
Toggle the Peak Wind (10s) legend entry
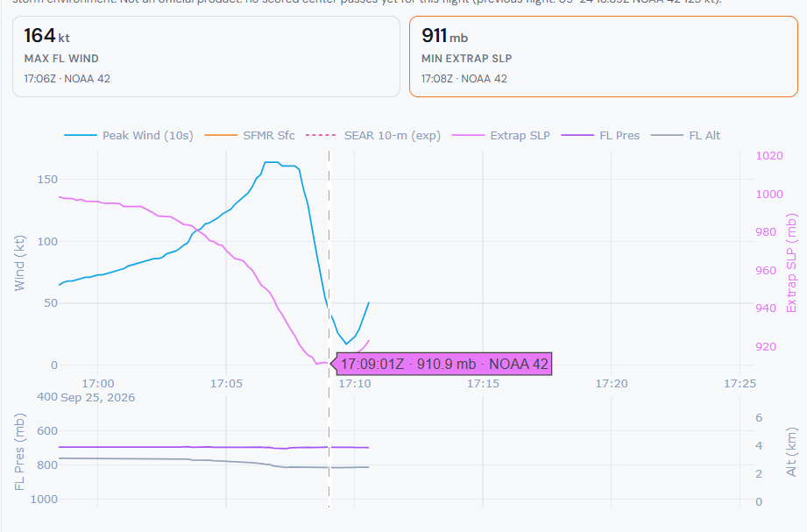click(x=129, y=136)
